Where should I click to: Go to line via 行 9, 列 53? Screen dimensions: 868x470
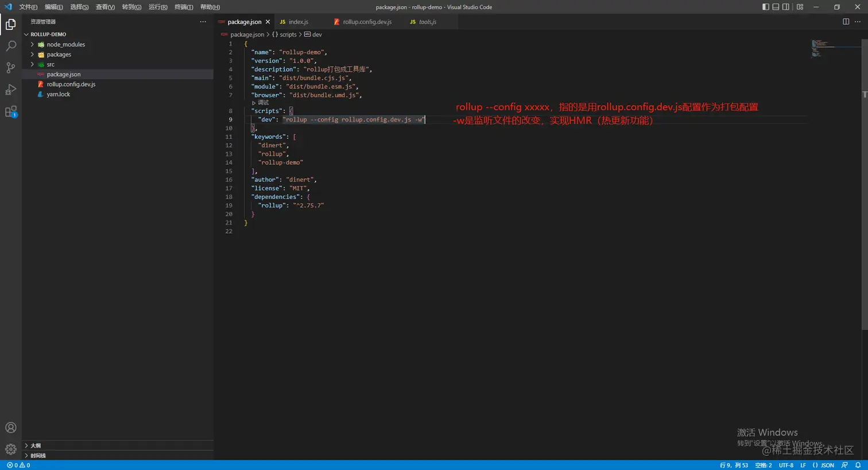[734, 465]
